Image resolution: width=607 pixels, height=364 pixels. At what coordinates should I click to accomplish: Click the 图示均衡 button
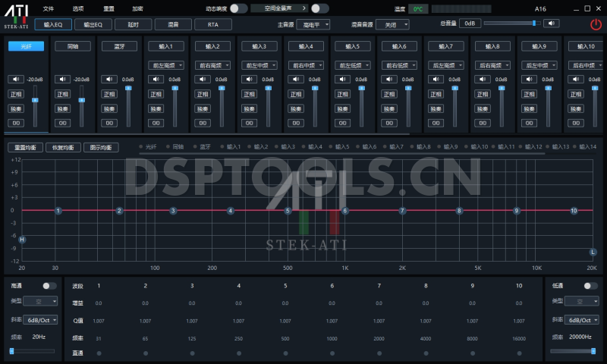(x=101, y=147)
